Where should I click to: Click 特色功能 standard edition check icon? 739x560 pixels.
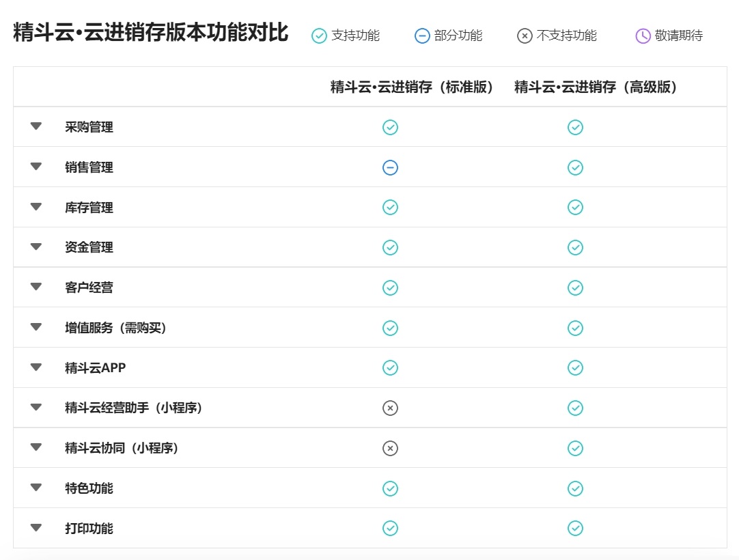(390, 488)
